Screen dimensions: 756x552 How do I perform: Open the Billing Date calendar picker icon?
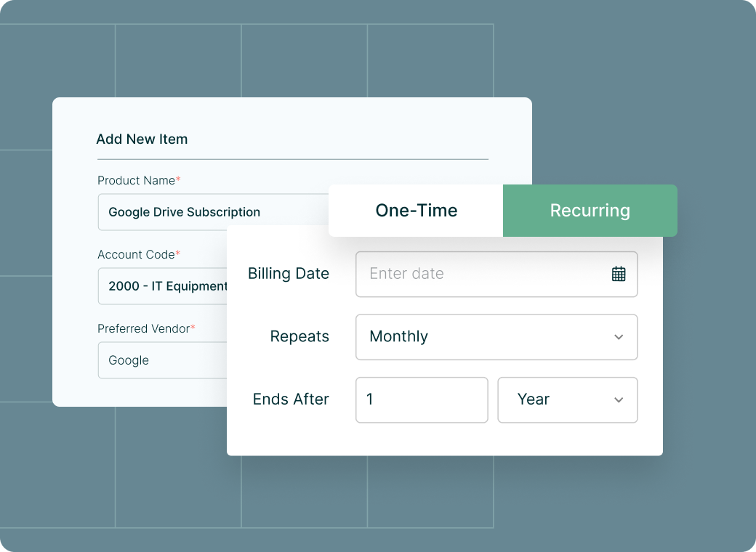coord(619,274)
